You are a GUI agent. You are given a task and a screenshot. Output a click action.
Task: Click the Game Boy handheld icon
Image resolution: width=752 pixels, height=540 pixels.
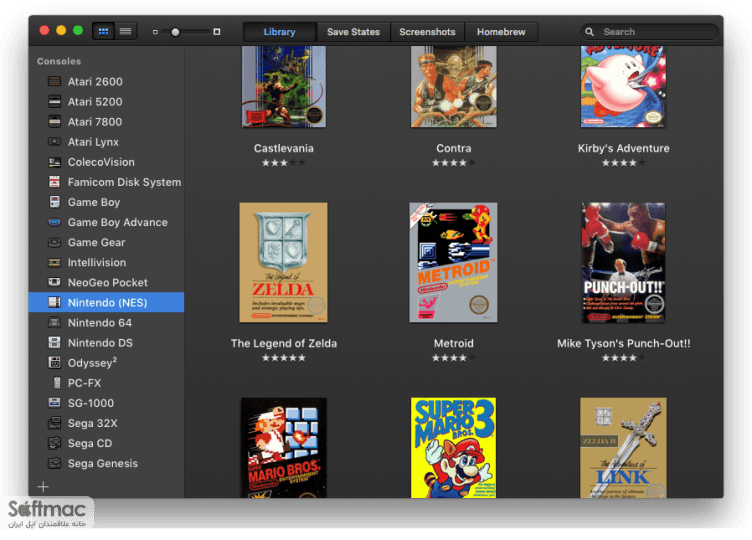click(55, 202)
